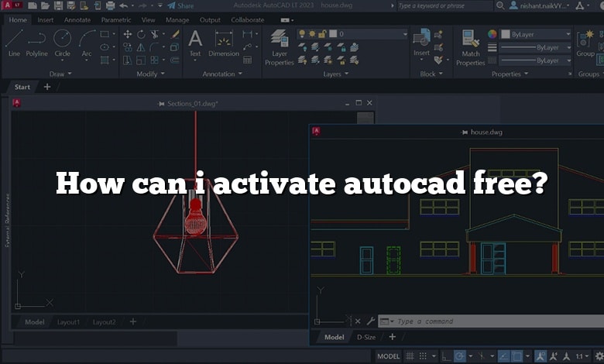The width and height of the screenshot is (604, 364).
Task: Select the Polyline tool
Action: [x=36, y=43]
